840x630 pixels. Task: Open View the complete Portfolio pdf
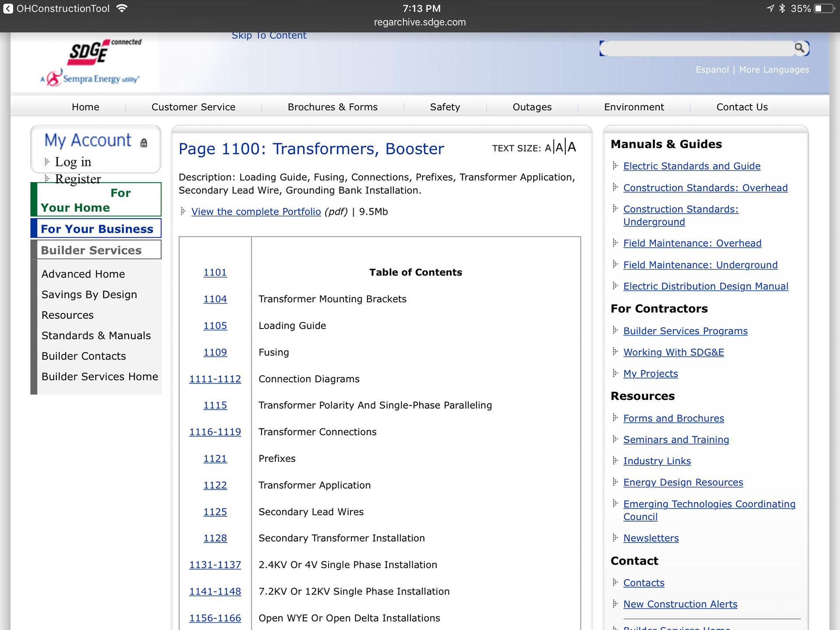tap(256, 212)
